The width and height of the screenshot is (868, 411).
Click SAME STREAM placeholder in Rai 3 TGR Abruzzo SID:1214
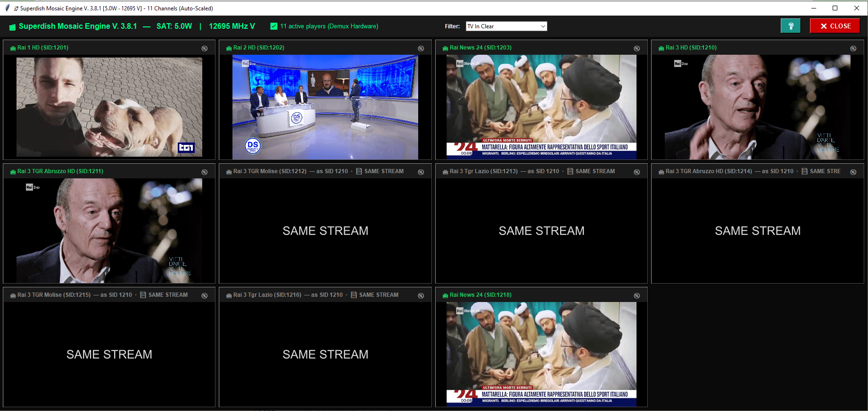click(758, 231)
